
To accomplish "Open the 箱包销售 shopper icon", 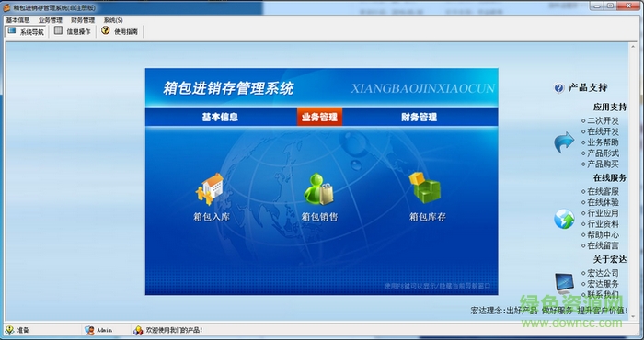I will [x=318, y=189].
